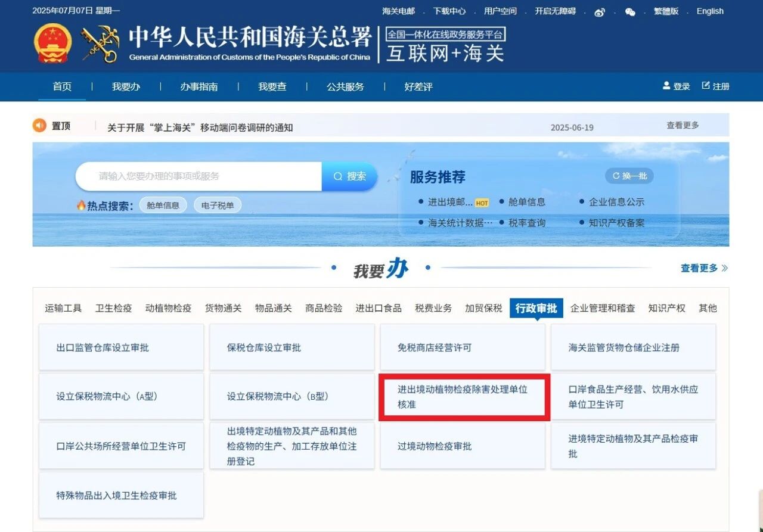Screen dimensions: 763x532
Task: Refresh recommendations with 换一批
Action: point(629,176)
